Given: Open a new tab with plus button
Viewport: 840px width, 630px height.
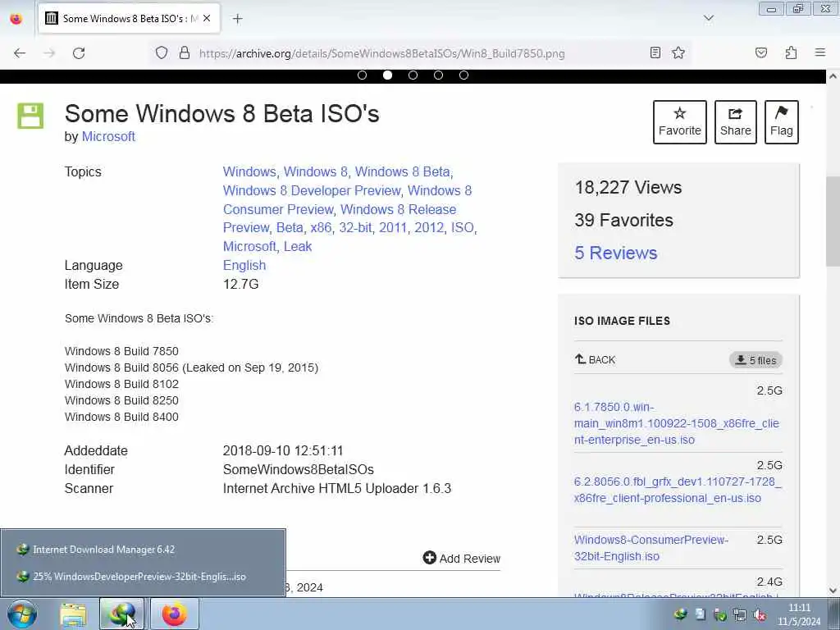Looking at the screenshot, I should click(x=237, y=19).
